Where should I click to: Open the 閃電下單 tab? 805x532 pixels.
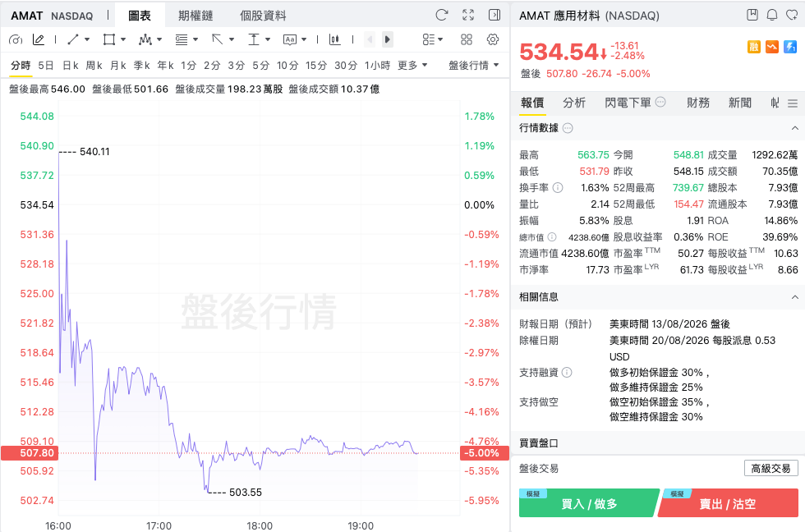pos(628,103)
